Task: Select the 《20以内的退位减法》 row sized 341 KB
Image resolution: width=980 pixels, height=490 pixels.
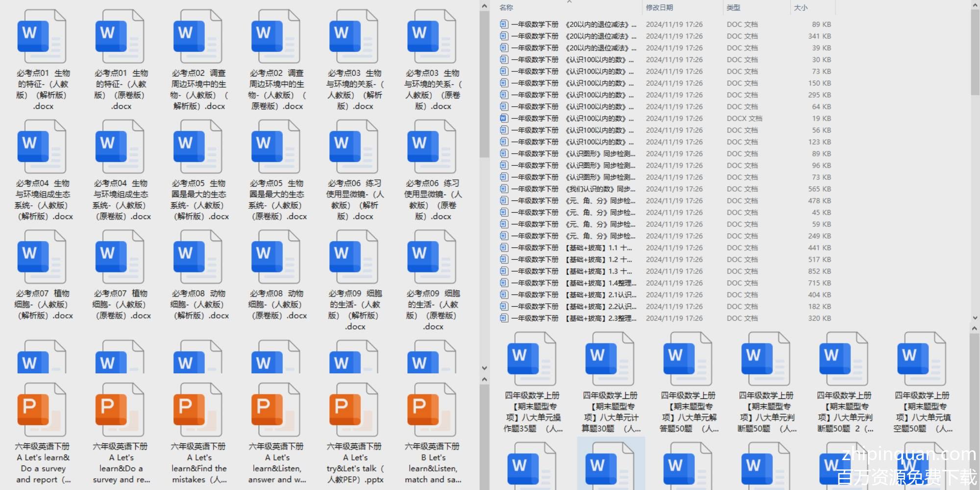Action: [665, 36]
